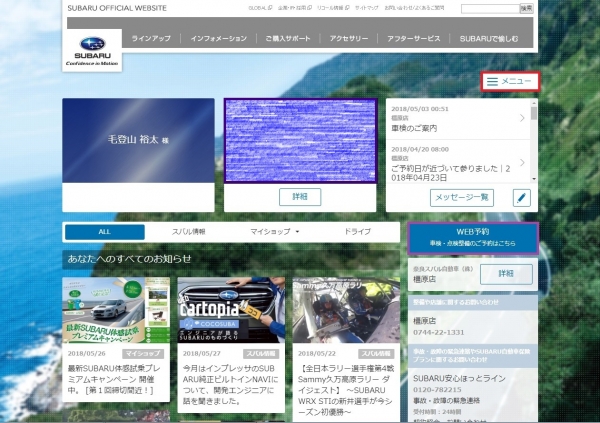Click the スバル情報 tag dated 2018/05/22
Viewport: 600px width, 423px height.
376,354
